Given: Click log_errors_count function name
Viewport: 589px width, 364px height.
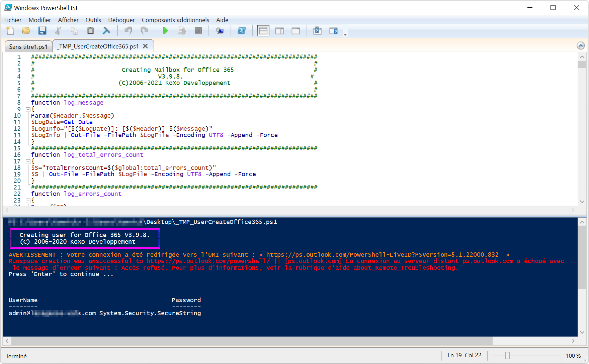Looking at the screenshot, I should click(x=93, y=194).
